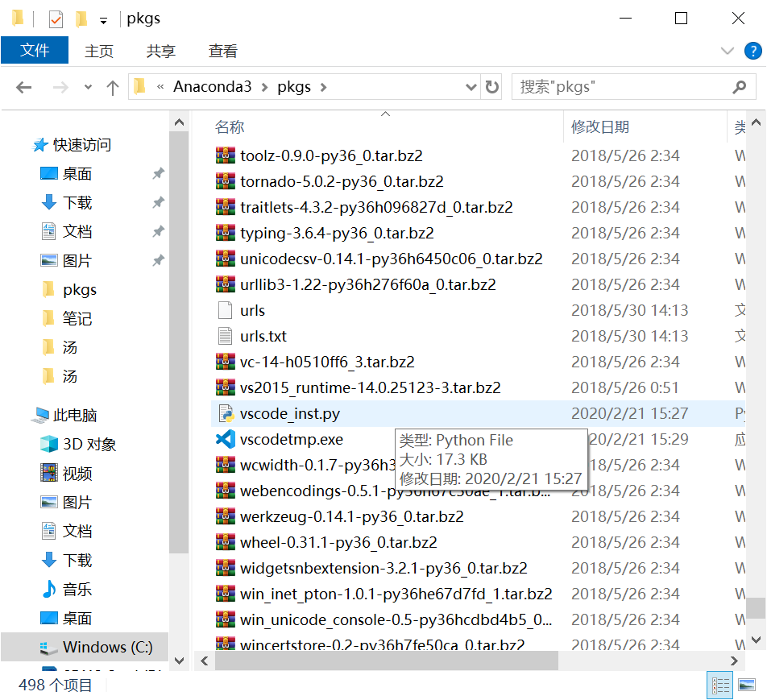The image size is (767, 700).
Task: Select vscode_inst.py Python file icon
Action: click(226, 413)
